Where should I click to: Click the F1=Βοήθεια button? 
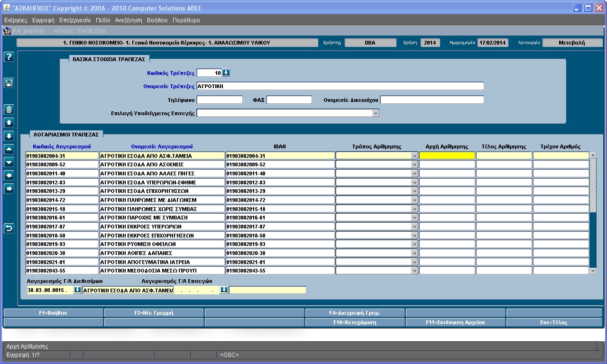point(53,313)
